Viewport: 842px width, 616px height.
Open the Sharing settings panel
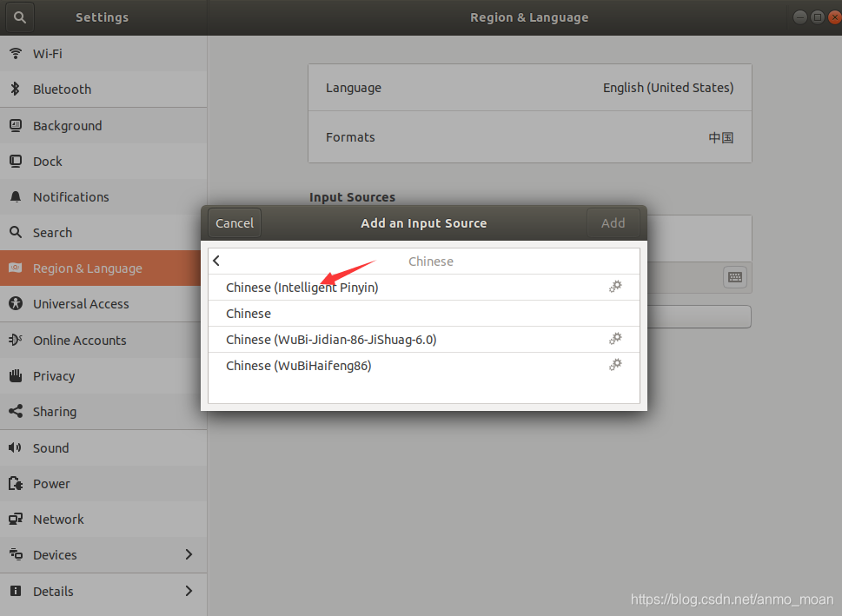[x=103, y=411]
